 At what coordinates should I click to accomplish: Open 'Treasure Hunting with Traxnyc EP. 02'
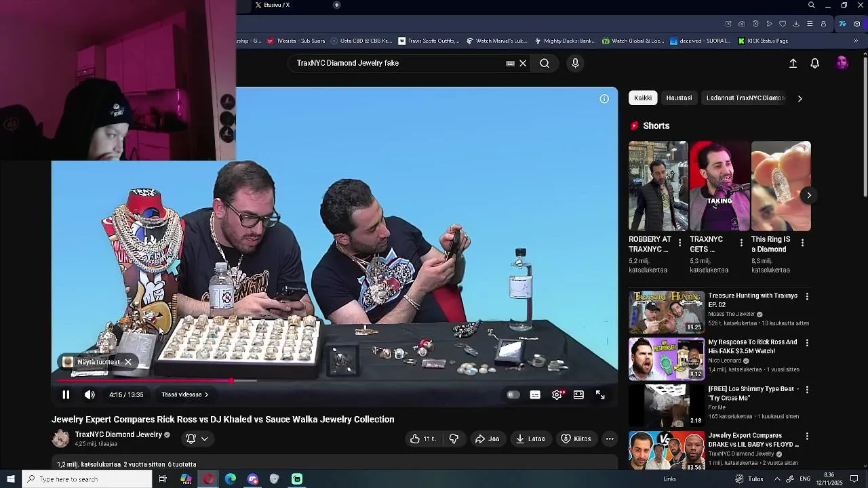tap(753, 300)
